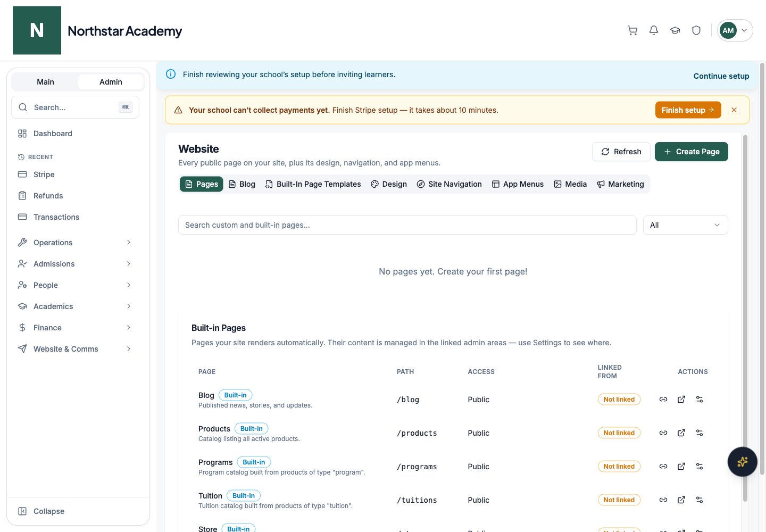Click the Create Page button
Viewport: 766px width, 532px height.
click(692, 152)
